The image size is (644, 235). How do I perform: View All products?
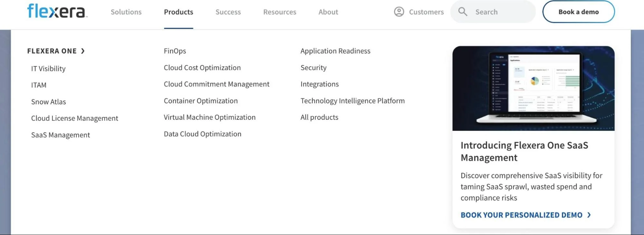319,117
